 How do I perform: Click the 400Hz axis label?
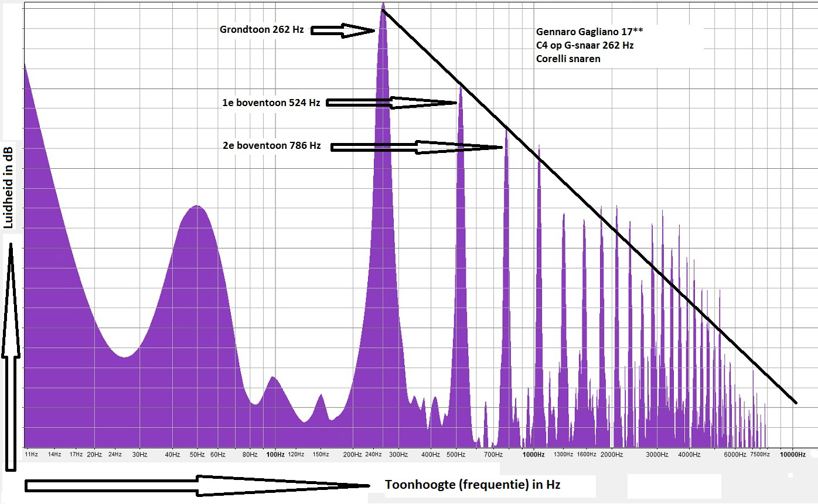(x=431, y=454)
